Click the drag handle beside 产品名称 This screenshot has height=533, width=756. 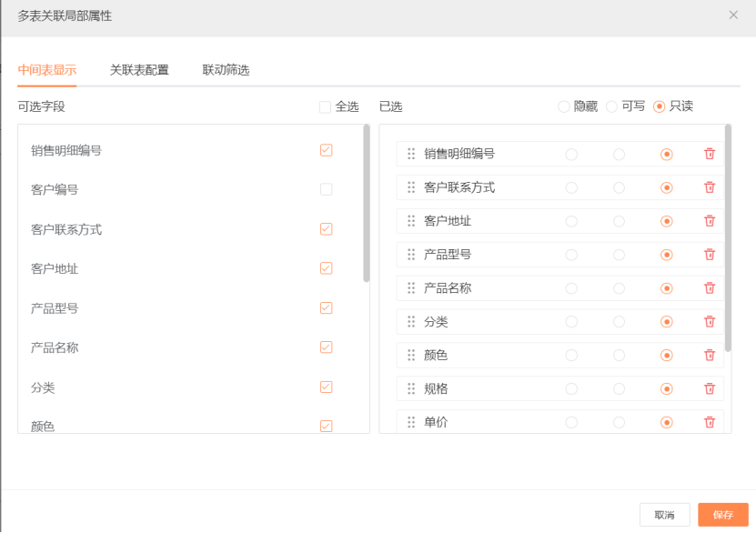click(411, 288)
